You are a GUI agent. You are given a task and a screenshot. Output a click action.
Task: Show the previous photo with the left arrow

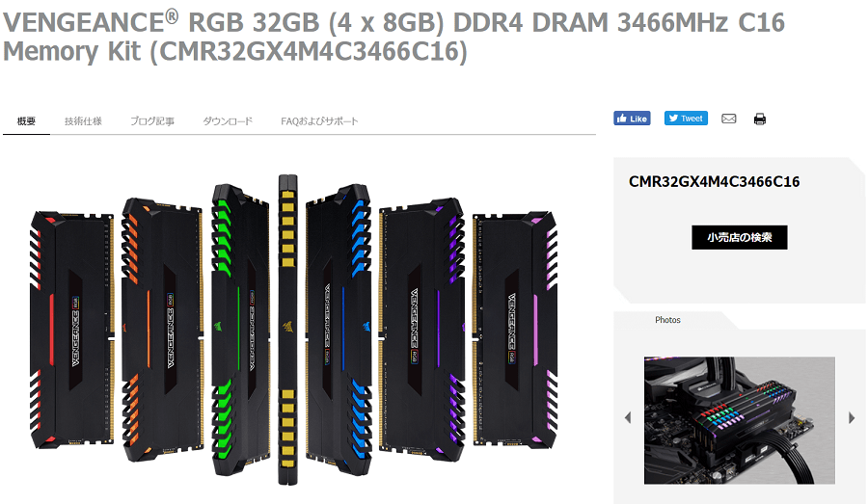tap(628, 417)
